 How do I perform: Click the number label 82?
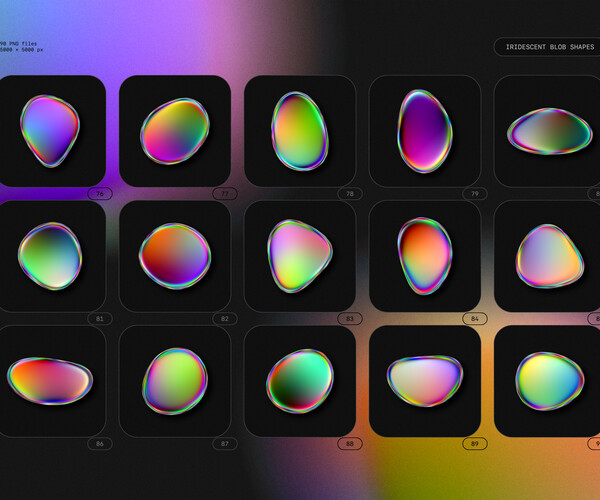225,319
